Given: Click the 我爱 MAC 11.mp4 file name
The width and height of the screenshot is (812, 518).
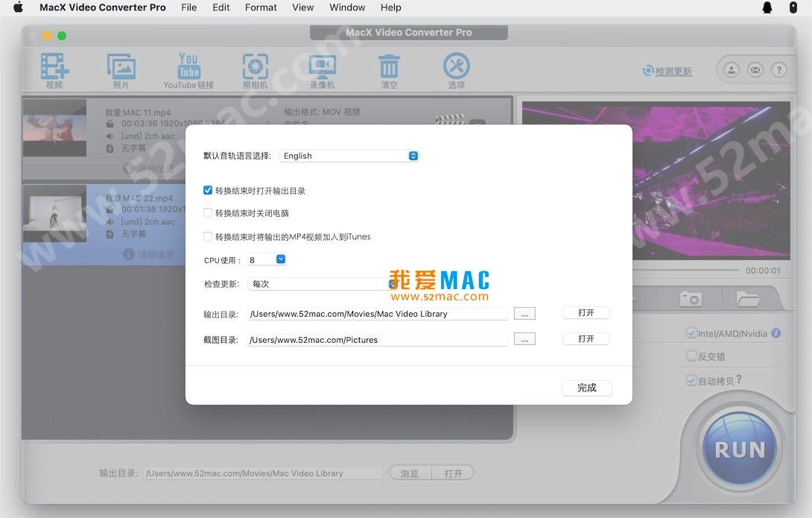Looking at the screenshot, I should (138, 113).
